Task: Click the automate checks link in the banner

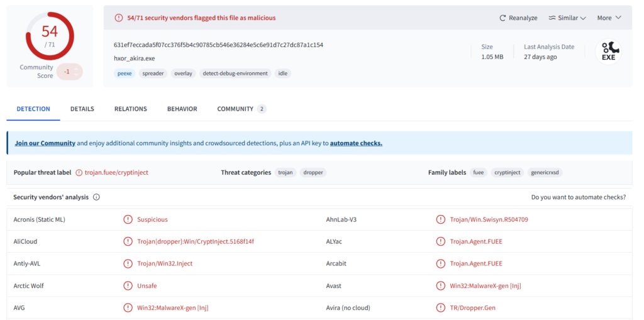Action: tap(356, 143)
